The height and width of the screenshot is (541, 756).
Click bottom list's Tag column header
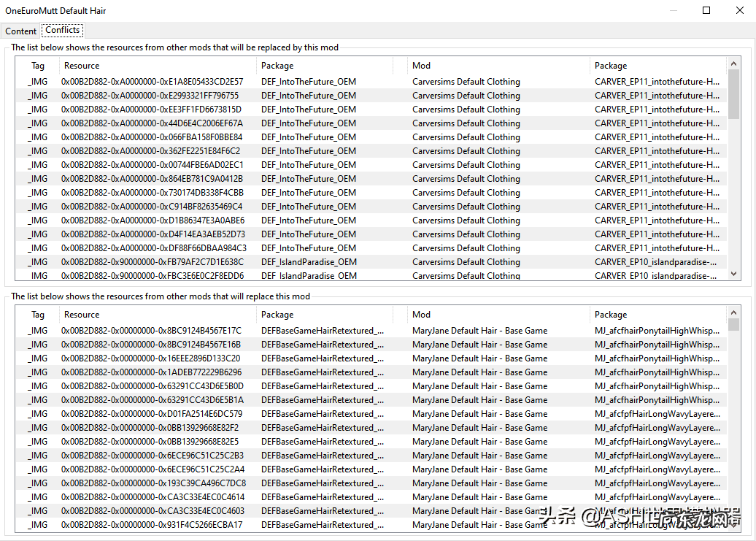pos(38,315)
